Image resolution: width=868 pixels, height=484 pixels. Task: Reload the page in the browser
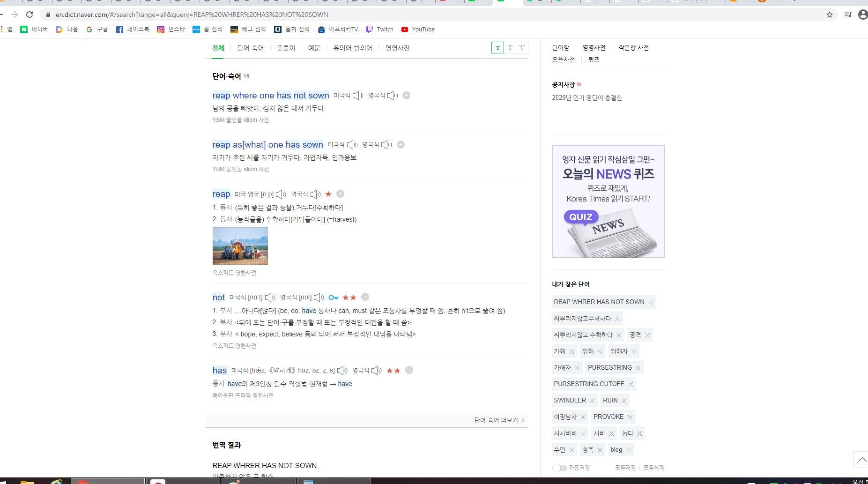(30, 15)
